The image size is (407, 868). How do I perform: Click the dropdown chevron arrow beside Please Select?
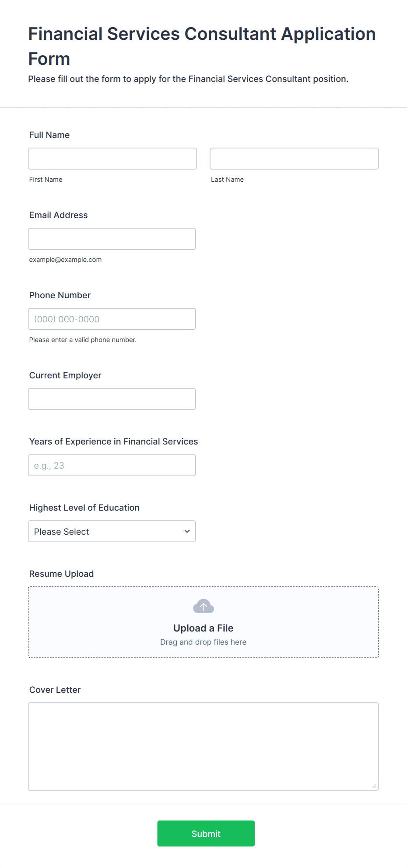tap(187, 531)
